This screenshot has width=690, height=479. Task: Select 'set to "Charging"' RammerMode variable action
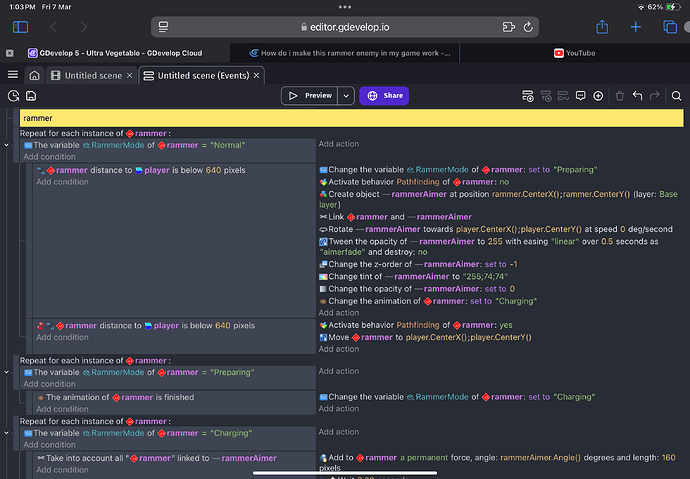coord(457,397)
